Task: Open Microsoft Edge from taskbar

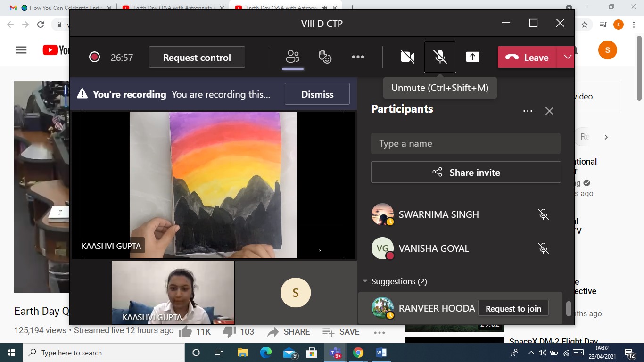Action: tap(266, 353)
